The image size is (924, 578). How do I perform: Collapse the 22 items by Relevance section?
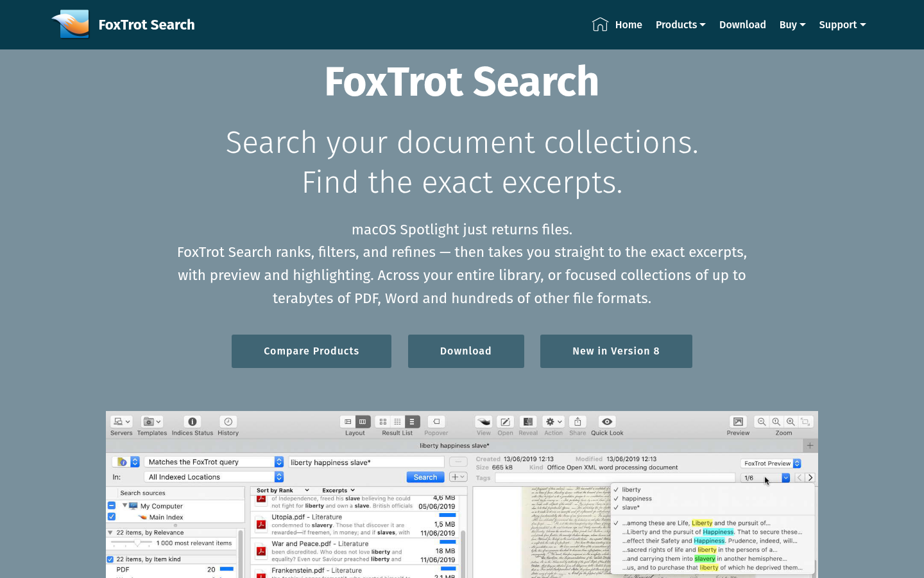pyautogui.click(x=110, y=532)
